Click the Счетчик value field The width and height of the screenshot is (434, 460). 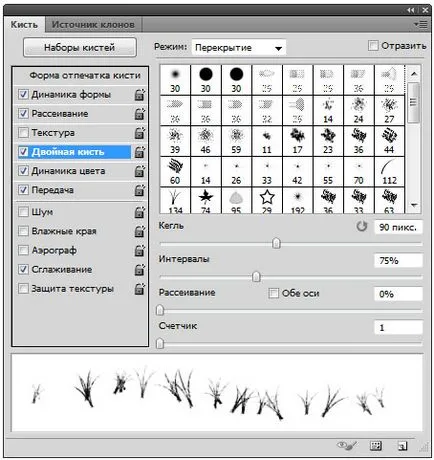click(398, 327)
